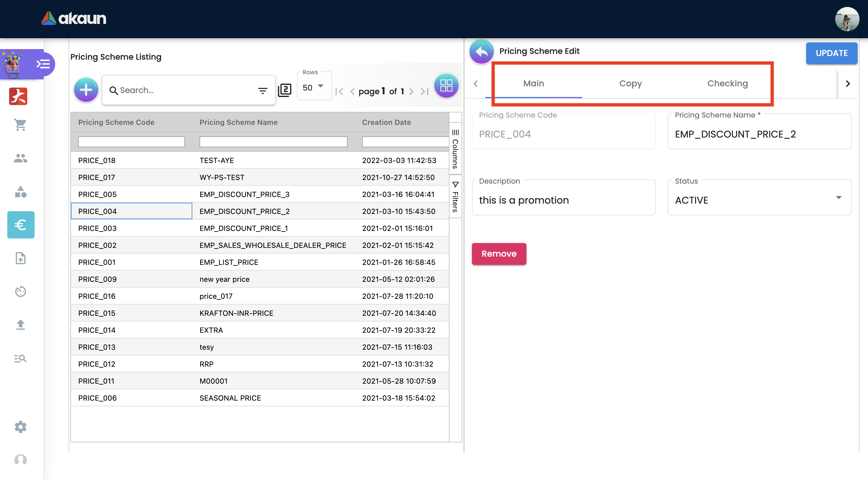The image size is (868, 480).
Task: Open the euro pricing sidebar icon
Action: 21,225
